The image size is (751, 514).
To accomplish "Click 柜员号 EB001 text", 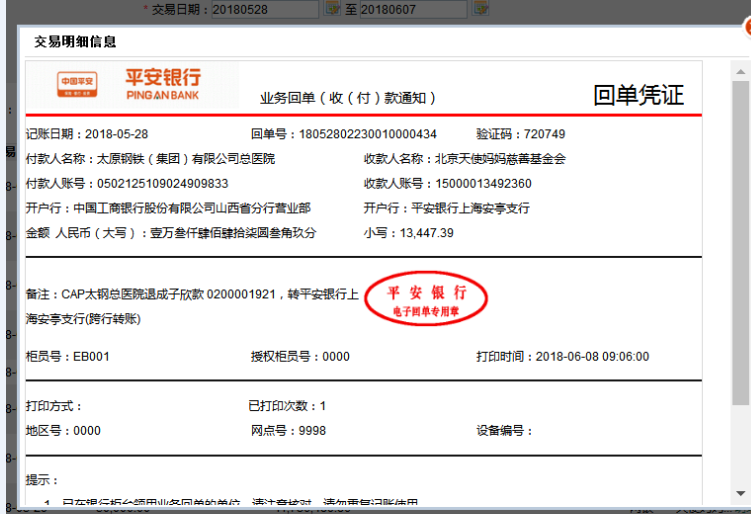I will [68, 357].
